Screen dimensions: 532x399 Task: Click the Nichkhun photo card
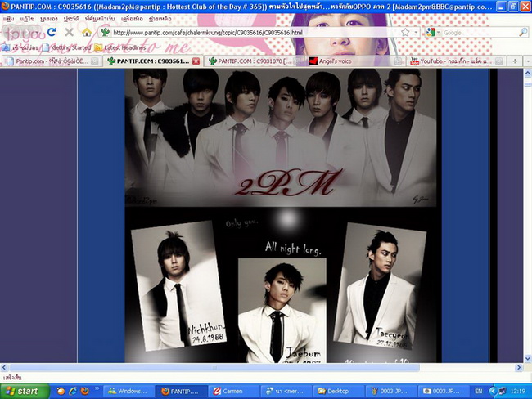pyautogui.click(x=178, y=286)
